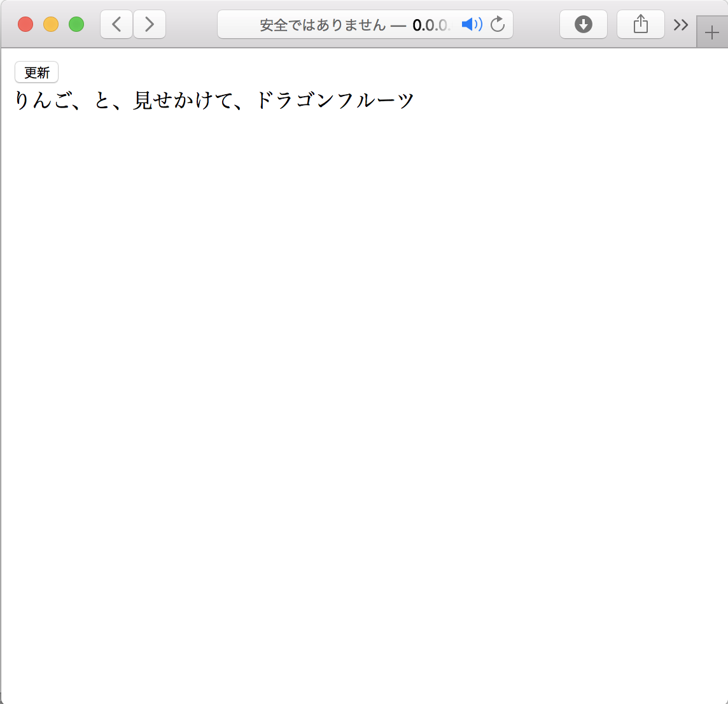Open the sharing options menu

640,24
